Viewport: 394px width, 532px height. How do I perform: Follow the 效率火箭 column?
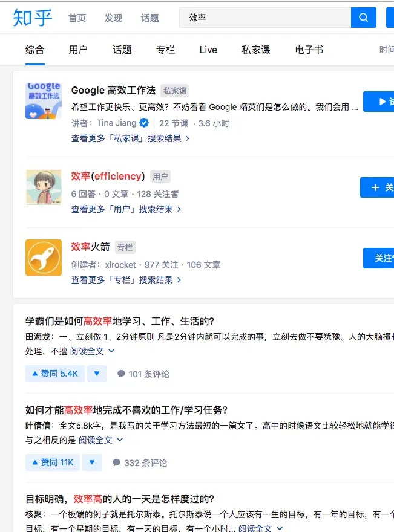[x=379, y=258]
